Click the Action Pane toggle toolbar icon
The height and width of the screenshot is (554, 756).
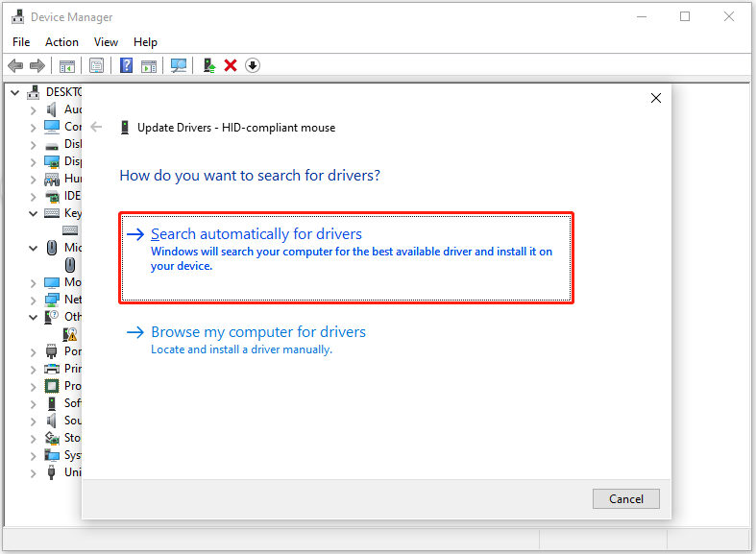click(x=149, y=65)
